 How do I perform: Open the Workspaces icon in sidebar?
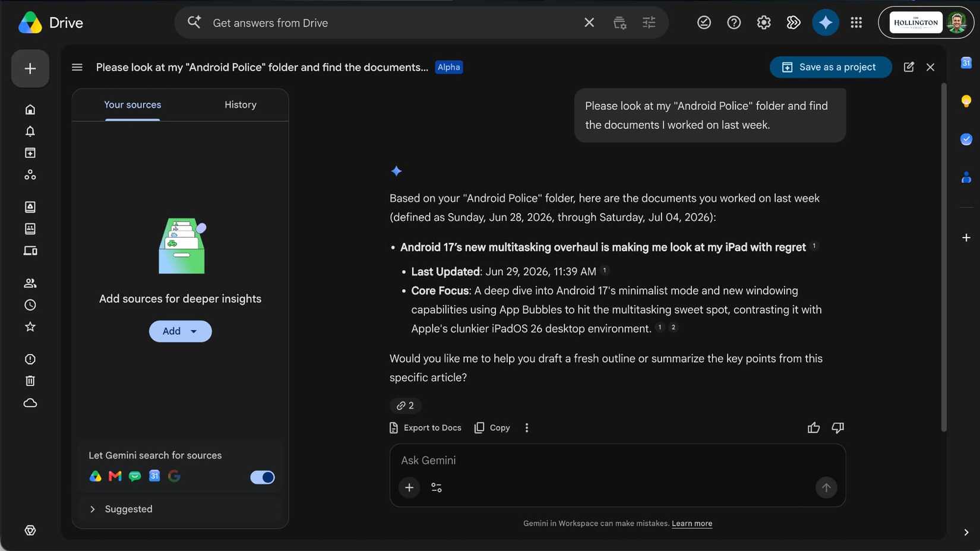[x=30, y=175]
